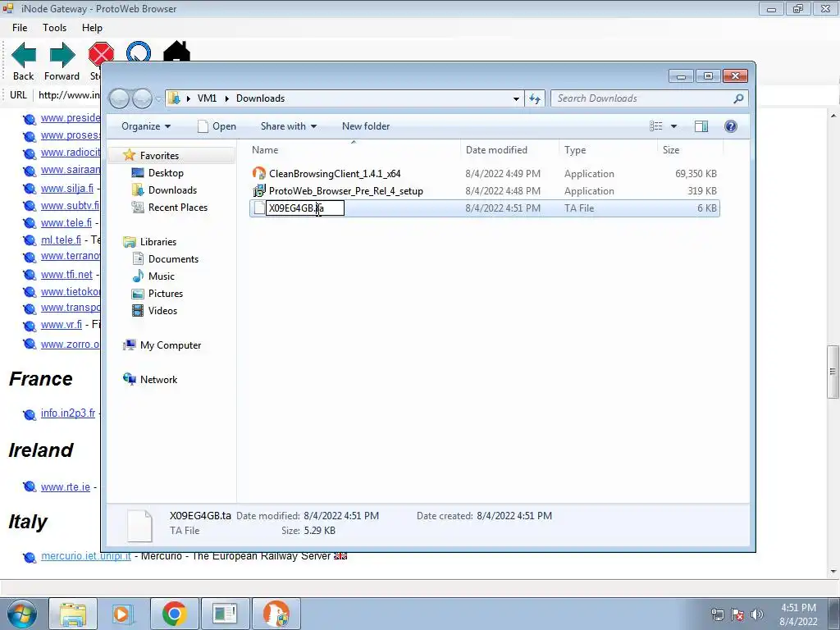Click the network tray icon
Viewport: 840px width, 630px height.
[717, 614]
